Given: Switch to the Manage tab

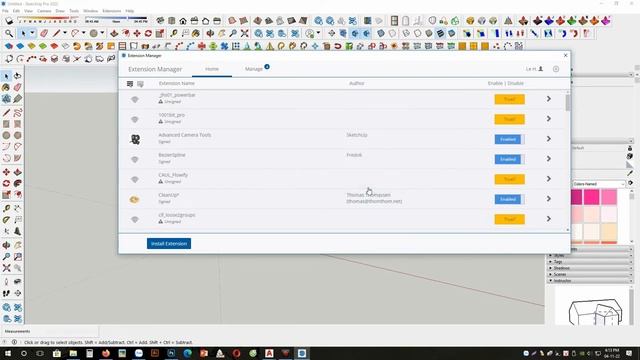Looking at the screenshot, I should (254, 69).
